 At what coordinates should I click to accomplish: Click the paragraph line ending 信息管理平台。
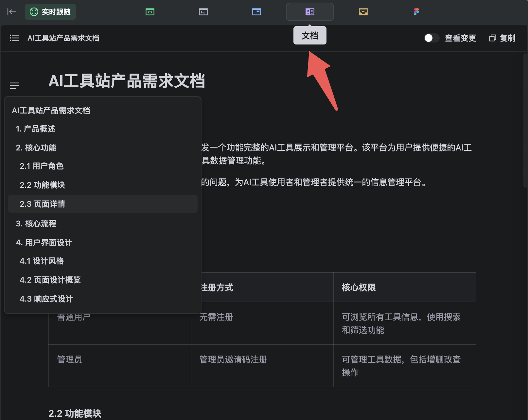[314, 182]
